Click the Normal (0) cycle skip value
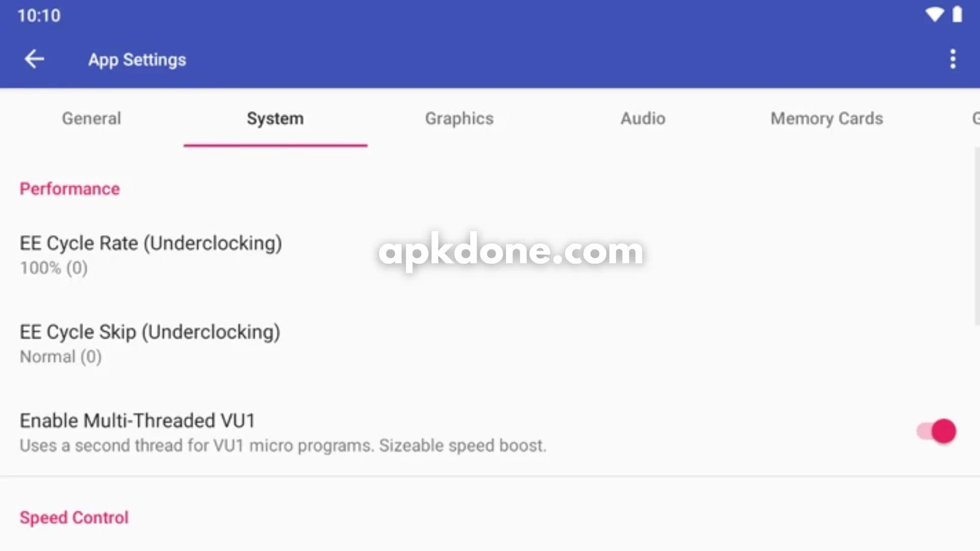Viewport: 980px width, 551px height. 61,357
